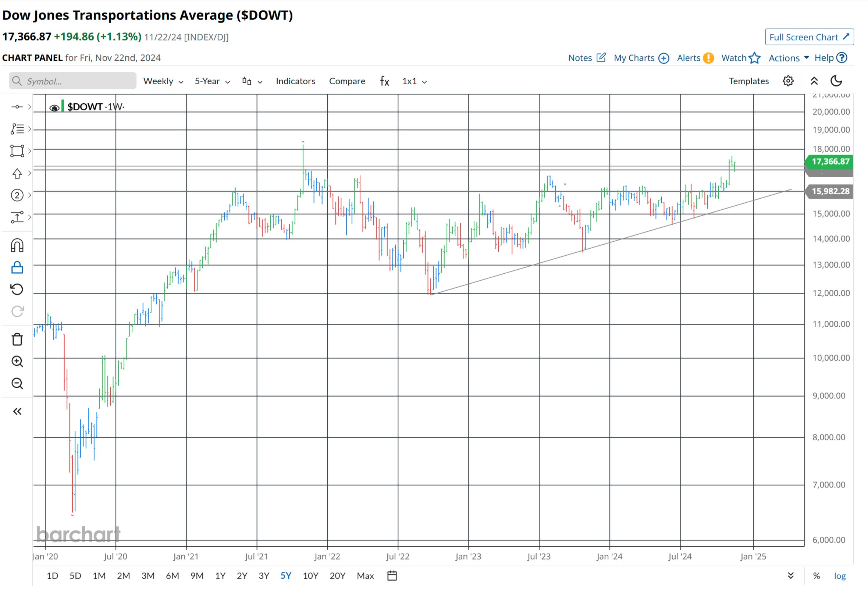
Task: Toggle the lock drawings icon
Action: tap(17, 267)
